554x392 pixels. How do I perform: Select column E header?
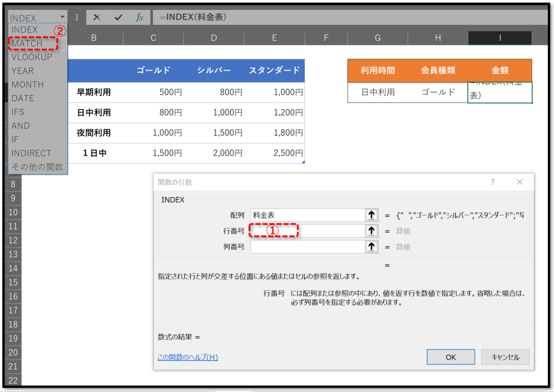click(274, 38)
